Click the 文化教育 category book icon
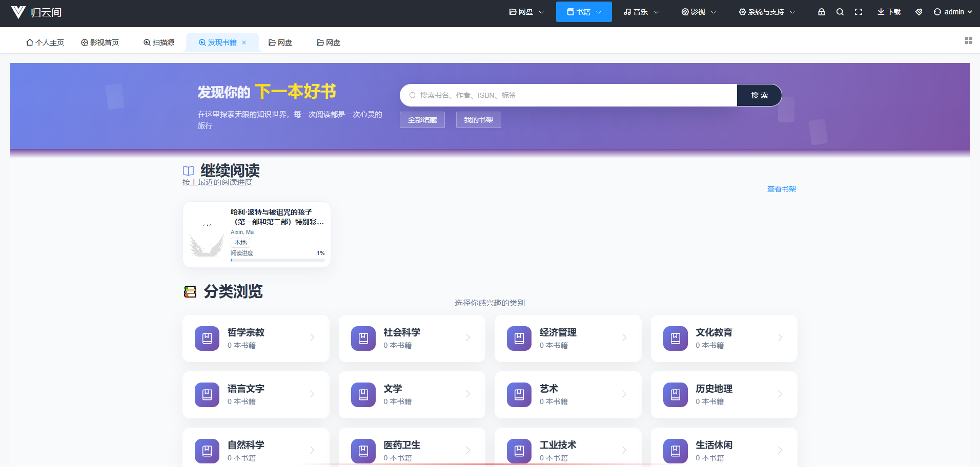The height and width of the screenshot is (467, 980). point(676,338)
